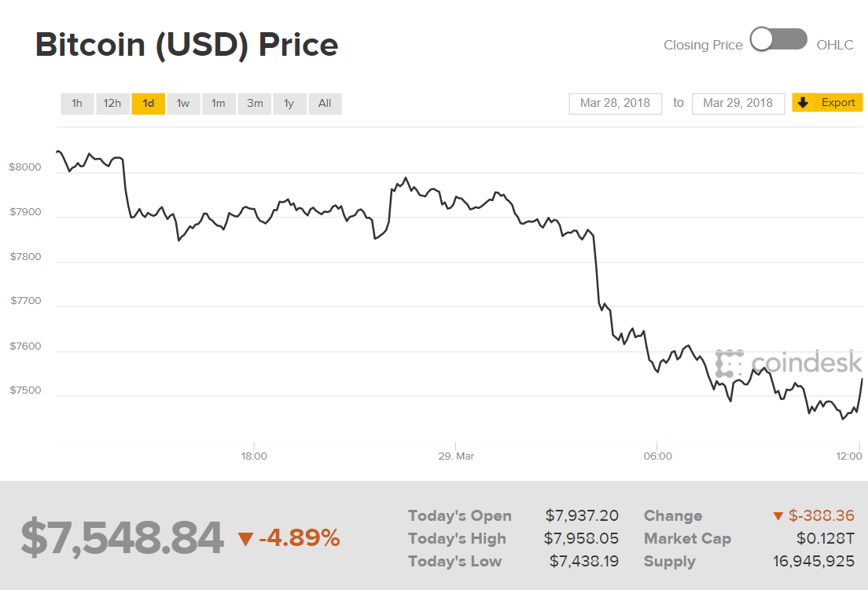Image resolution: width=868 pixels, height=590 pixels.
Task: Select the 12h time range
Action: [112, 104]
